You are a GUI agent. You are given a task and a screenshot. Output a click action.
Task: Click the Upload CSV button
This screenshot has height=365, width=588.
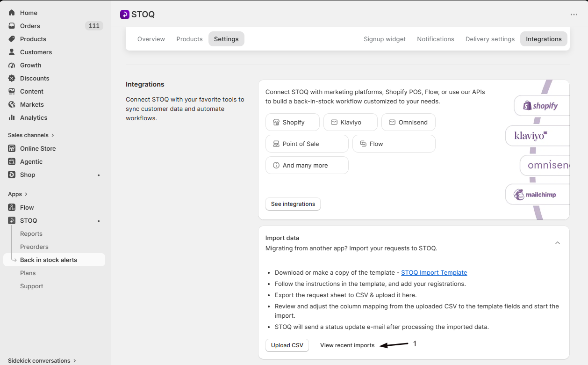point(287,345)
